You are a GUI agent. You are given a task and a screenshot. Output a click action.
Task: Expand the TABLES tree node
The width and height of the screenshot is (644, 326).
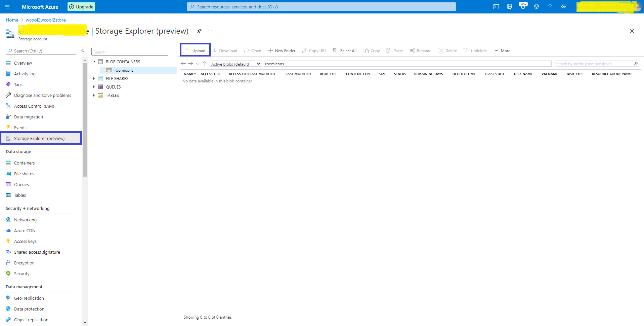[94, 95]
